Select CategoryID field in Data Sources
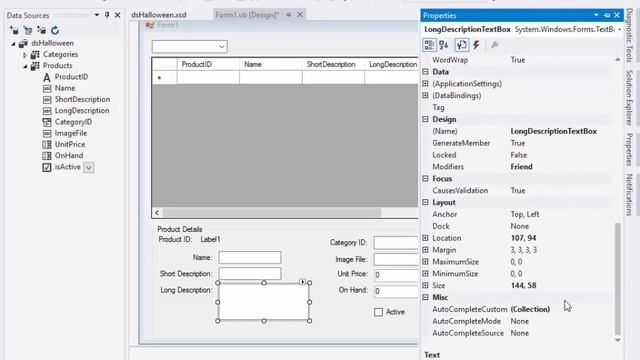The width and height of the screenshot is (640, 360). point(73,122)
